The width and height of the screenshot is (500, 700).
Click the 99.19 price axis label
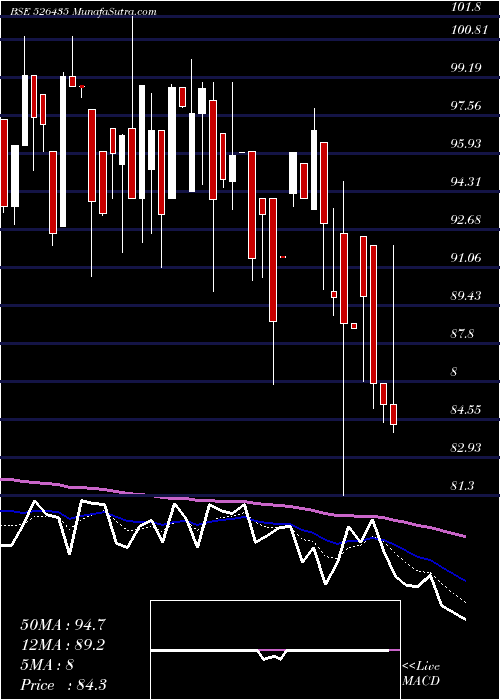tap(466, 68)
